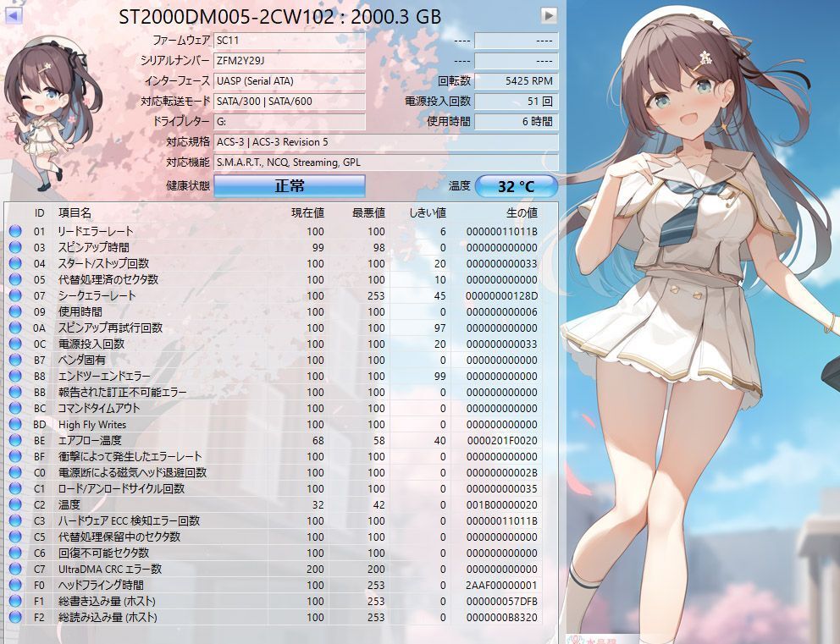Click the 生の値 column header
The image size is (840, 644).
click(522, 213)
